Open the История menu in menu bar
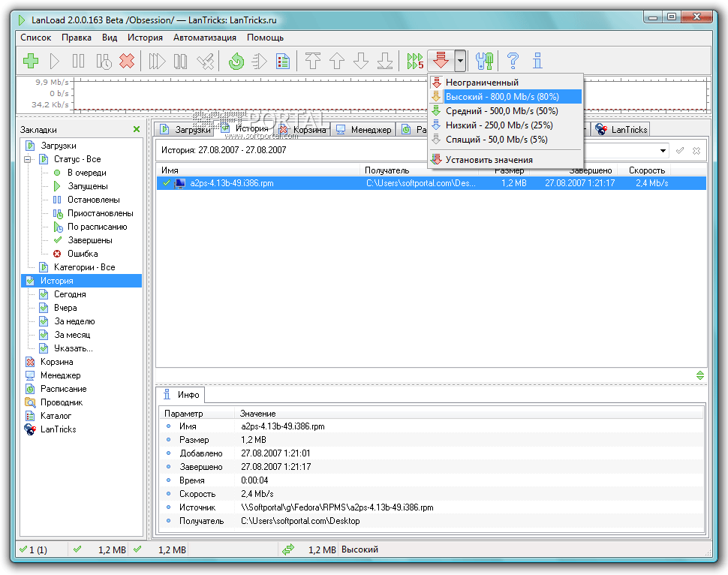 pos(145,38)
